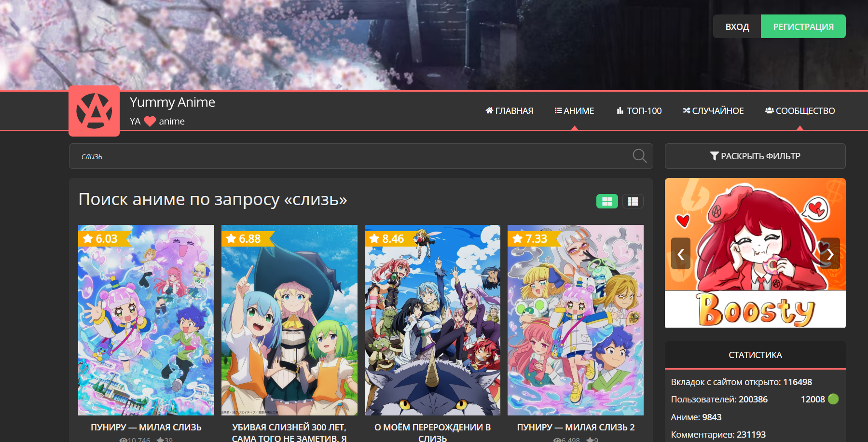Viewport: 868px width, 442px height.
Task: Click the Статистика panel header
Action: 755,355
